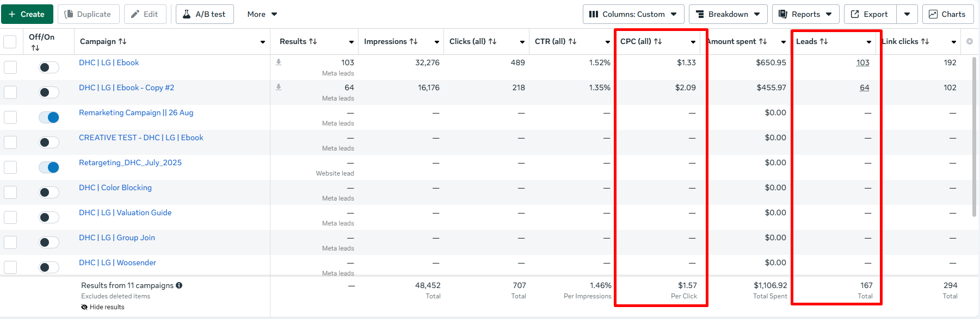Sort by CPC (all) using its arrows icon

tap(658, 41)
